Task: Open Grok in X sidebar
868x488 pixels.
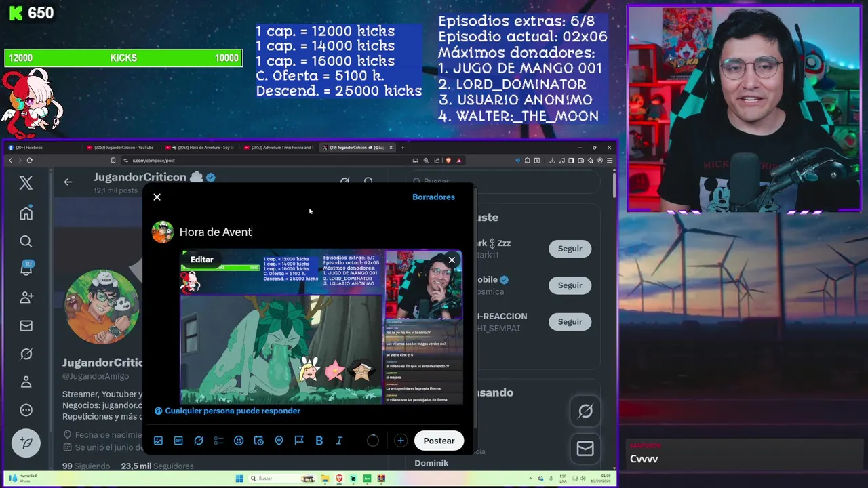Action: (26, 354)
